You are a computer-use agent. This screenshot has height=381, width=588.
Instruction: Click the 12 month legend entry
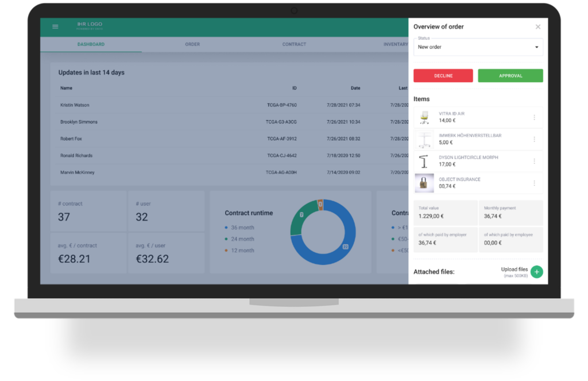(239, 251)
